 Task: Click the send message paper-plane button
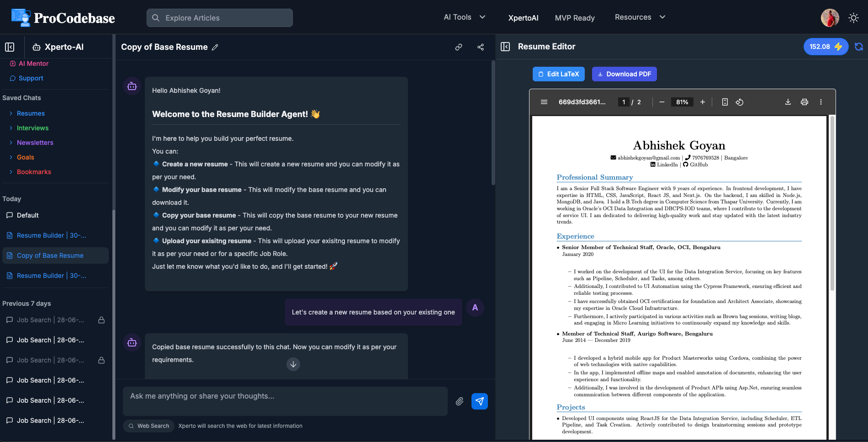click(x=480, y=401)
